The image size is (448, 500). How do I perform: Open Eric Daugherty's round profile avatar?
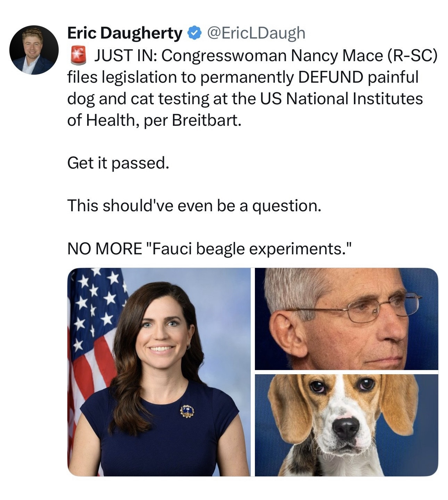point(34,50)
